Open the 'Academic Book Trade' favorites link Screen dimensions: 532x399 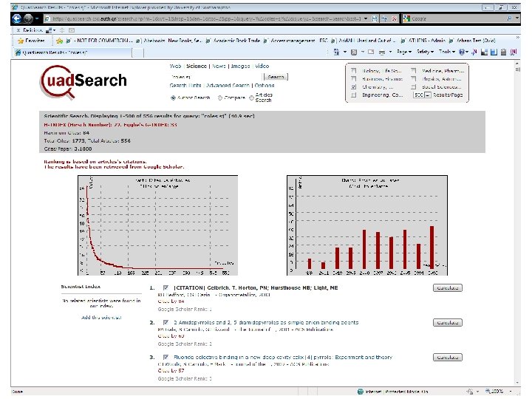coord(233,41)
